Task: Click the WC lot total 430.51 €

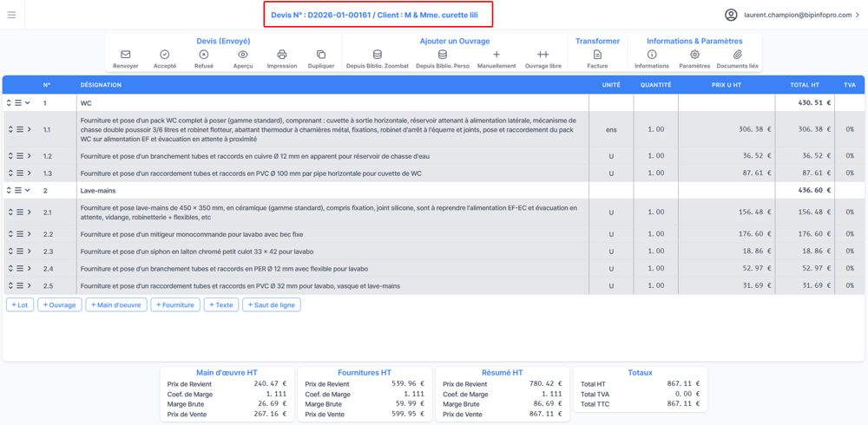Action: click(814, 103)
